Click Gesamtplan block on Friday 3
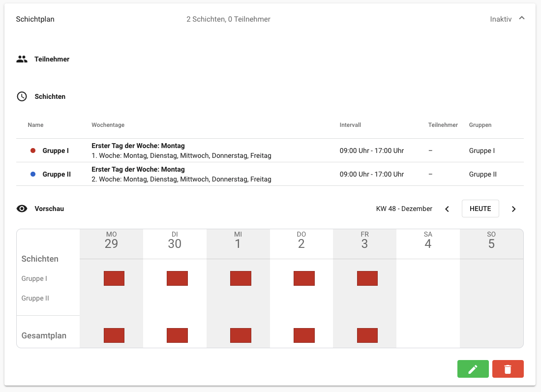The height and width of the screenshot is (392, 541). pyautogui.click(x=367, y=335)
